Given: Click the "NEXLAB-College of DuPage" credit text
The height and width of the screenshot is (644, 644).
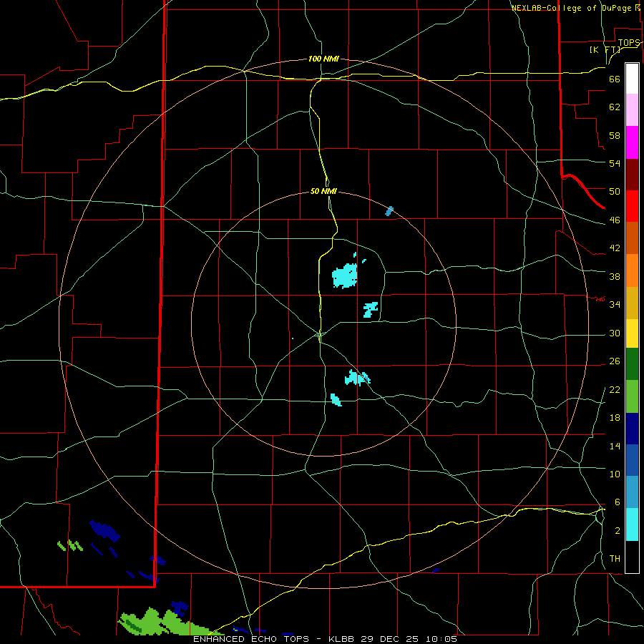Looking at the screenshot, I should click(571, 8).
